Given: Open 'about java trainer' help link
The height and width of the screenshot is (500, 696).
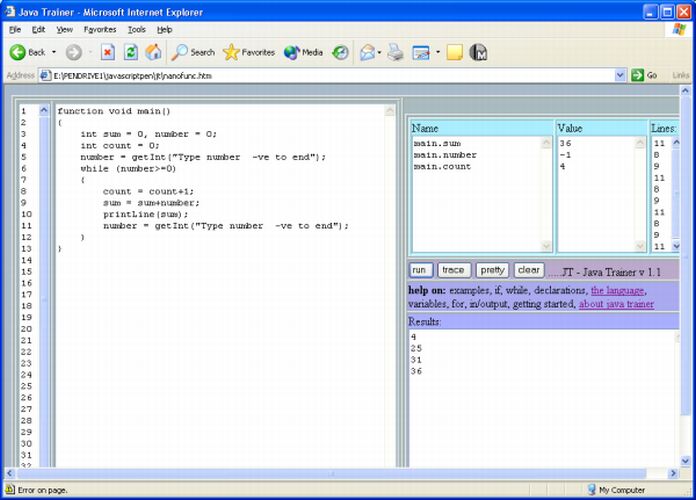Looking at the screenshot, I should click(616, 303).
